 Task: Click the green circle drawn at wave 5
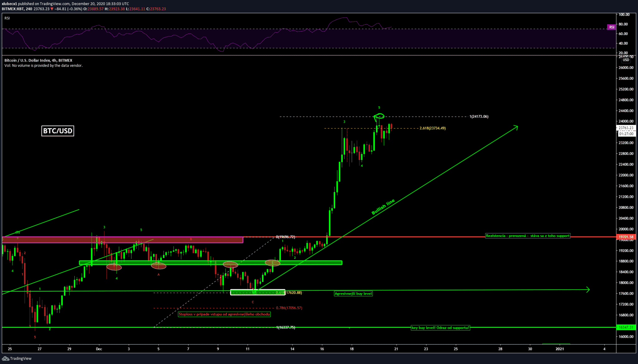[x=380, y=116]
